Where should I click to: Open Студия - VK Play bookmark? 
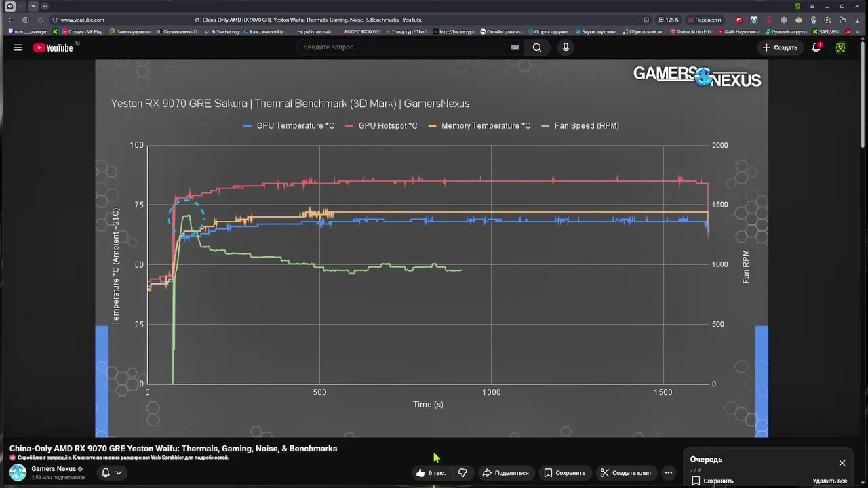point(83,31)
